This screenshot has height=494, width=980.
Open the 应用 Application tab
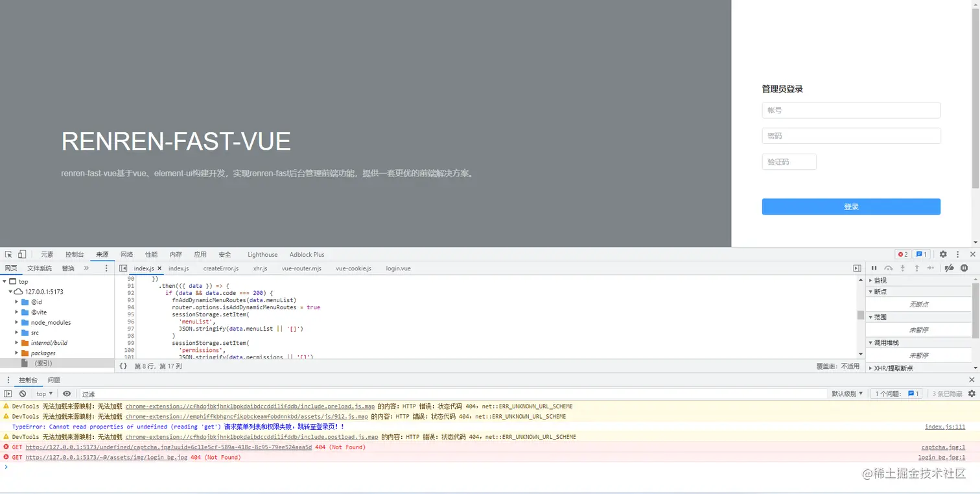(x=200, y=255)
